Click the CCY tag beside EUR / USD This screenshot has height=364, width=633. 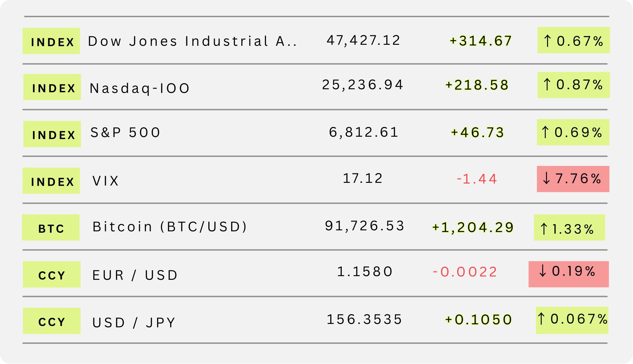52,274
